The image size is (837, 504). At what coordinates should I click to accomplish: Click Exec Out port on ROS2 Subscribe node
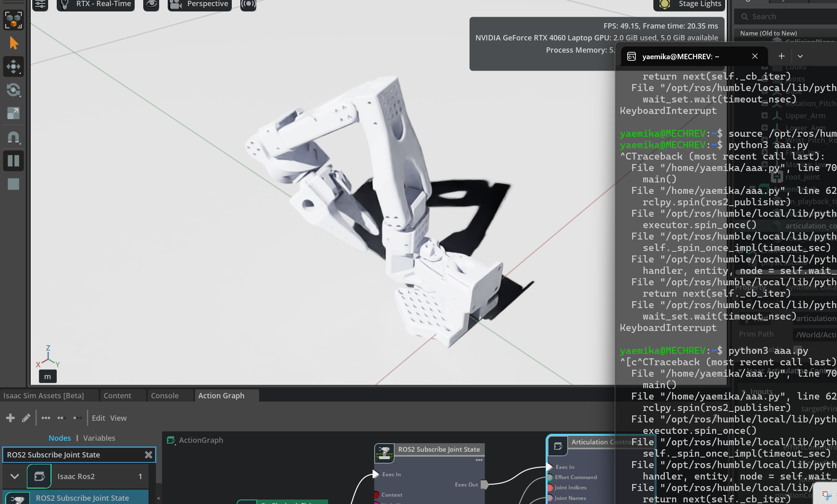pos(484,484)
